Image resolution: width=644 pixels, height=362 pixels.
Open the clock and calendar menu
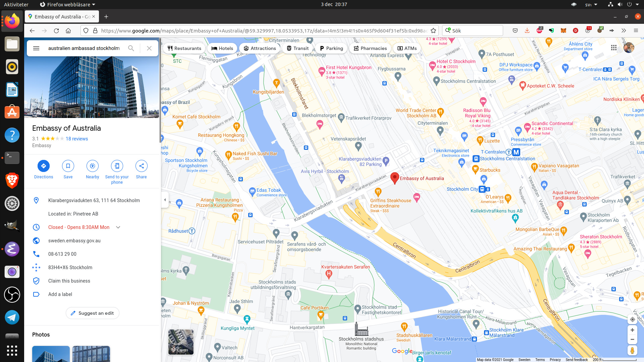pos(334,4)
